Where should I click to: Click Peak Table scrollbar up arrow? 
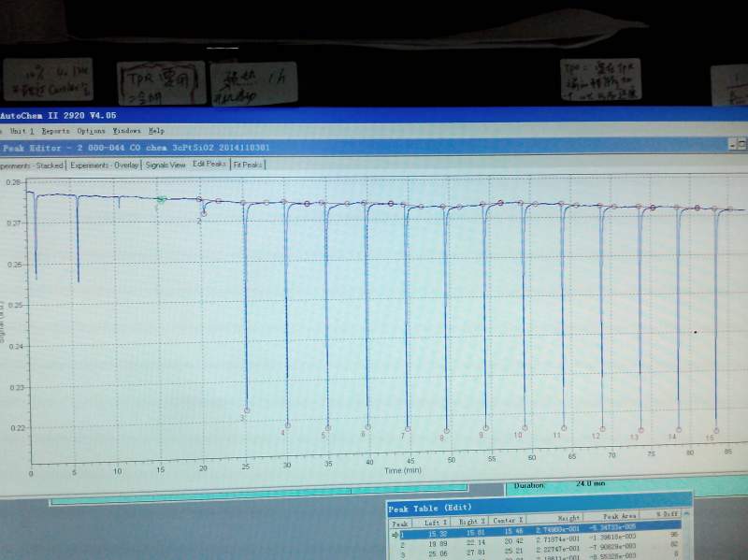click(686, 513)
